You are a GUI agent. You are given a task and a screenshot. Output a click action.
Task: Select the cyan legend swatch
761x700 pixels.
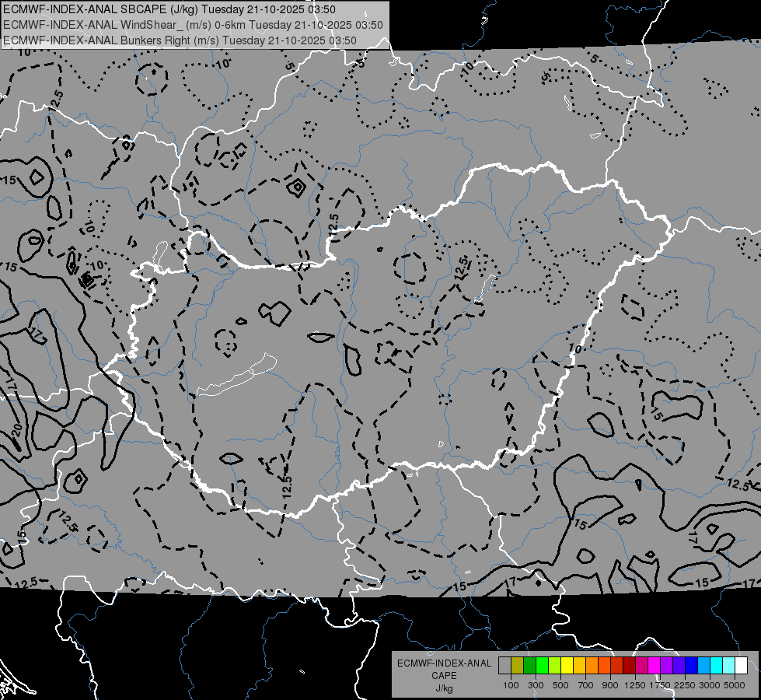click(x=717, y=666)
